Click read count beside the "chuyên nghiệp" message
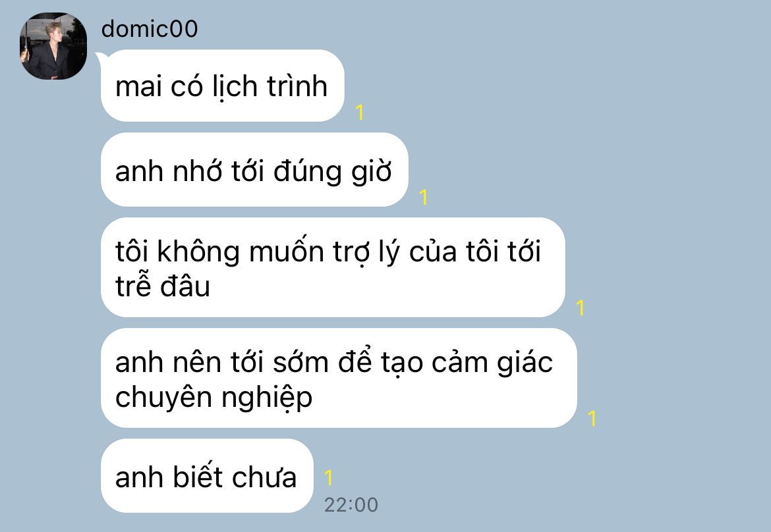The image size is (771, 532). 592,419
